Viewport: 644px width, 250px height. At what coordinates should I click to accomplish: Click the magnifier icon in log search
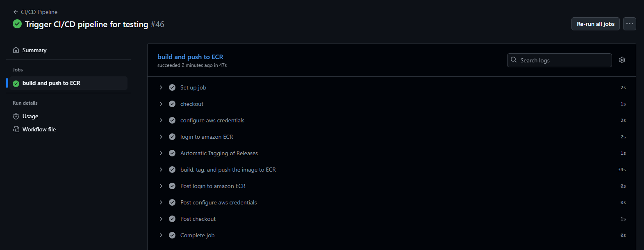click(x=514, y=60)
